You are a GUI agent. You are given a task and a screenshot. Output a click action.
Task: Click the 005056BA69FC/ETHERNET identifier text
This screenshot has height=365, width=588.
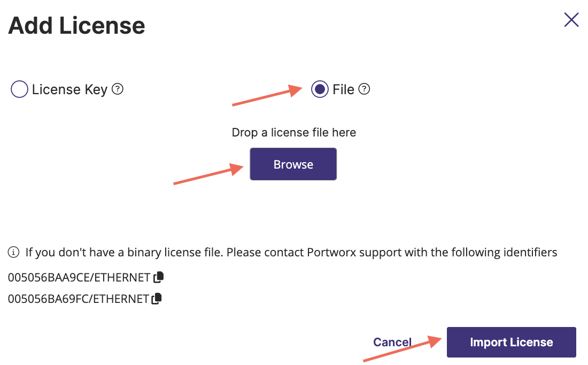pos(78,299)
